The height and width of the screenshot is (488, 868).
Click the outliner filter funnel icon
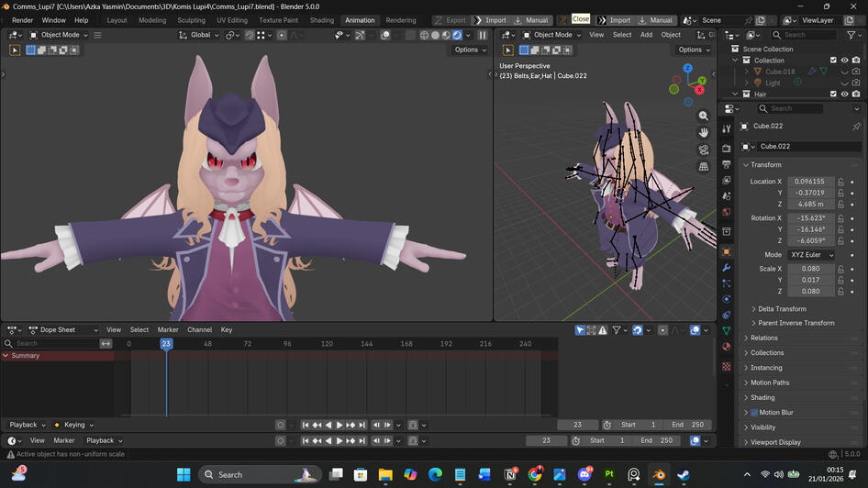coord(851,35)
